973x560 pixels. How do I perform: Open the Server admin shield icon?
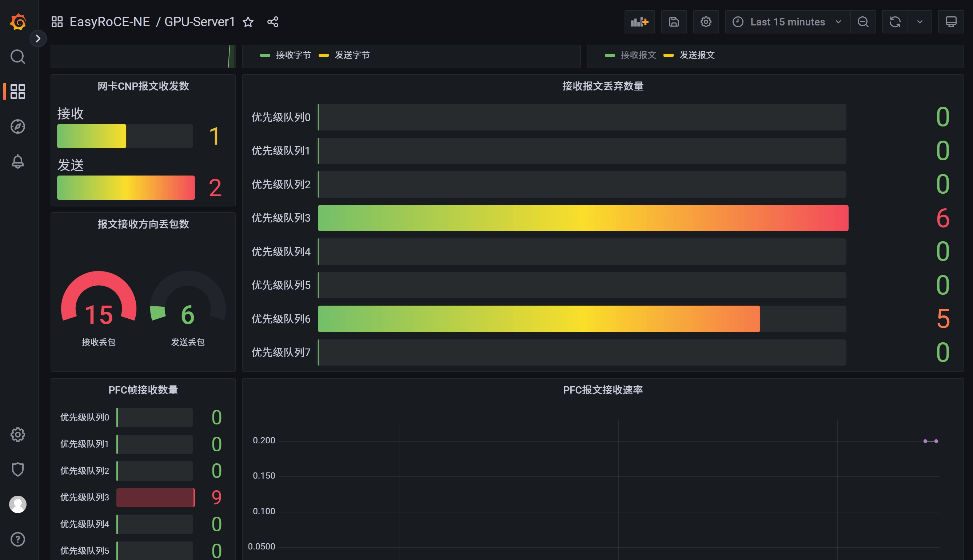point(18,469)
